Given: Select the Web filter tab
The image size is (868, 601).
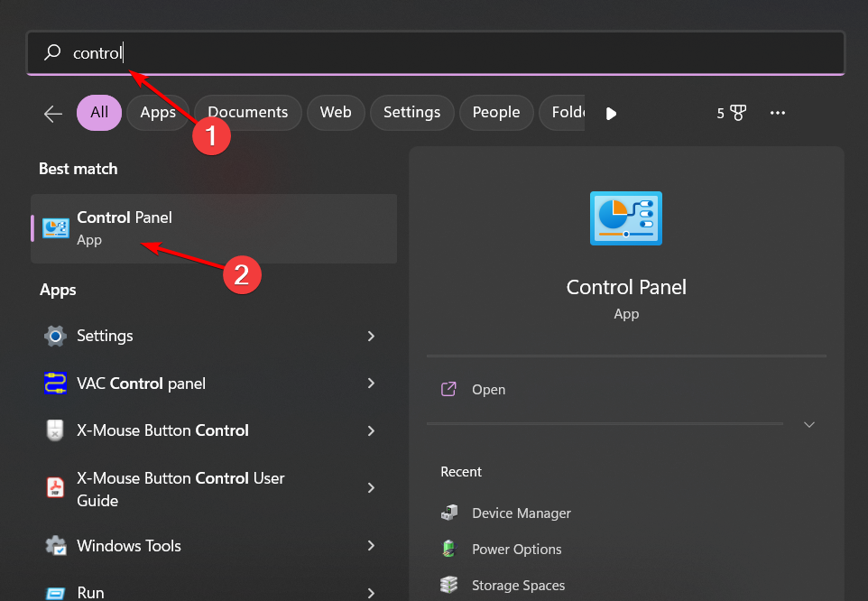Looking at the screenshot, I should (x=336, y=113).
